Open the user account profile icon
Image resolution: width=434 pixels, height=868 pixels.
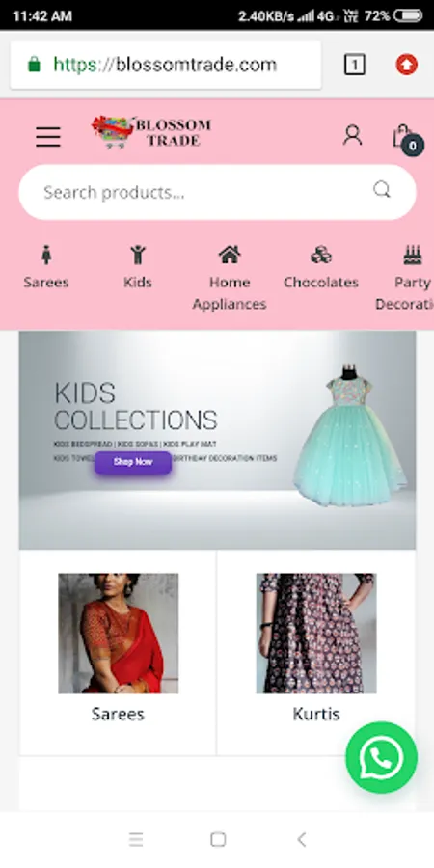(x=353, y=135)
